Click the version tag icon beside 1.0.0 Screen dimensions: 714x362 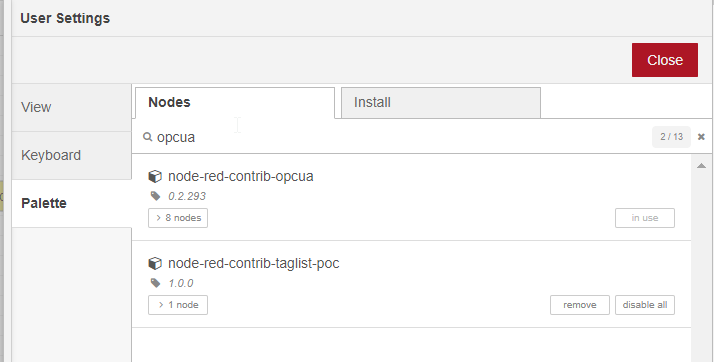[x=156, y=283]
